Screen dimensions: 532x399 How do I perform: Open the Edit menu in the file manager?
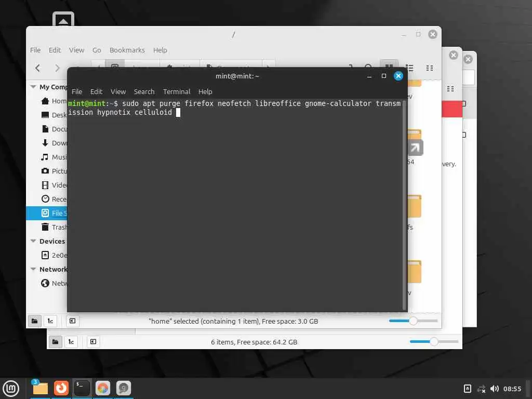[x=55, y=50]
